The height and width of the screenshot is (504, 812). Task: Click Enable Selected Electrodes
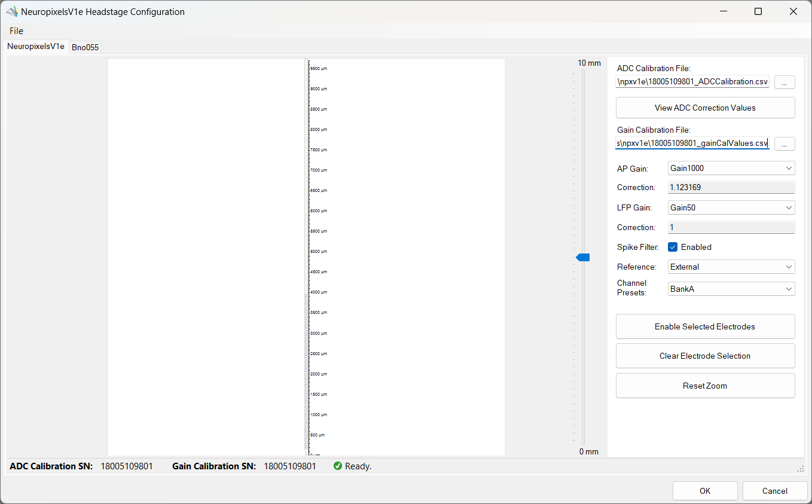[705, 326]
